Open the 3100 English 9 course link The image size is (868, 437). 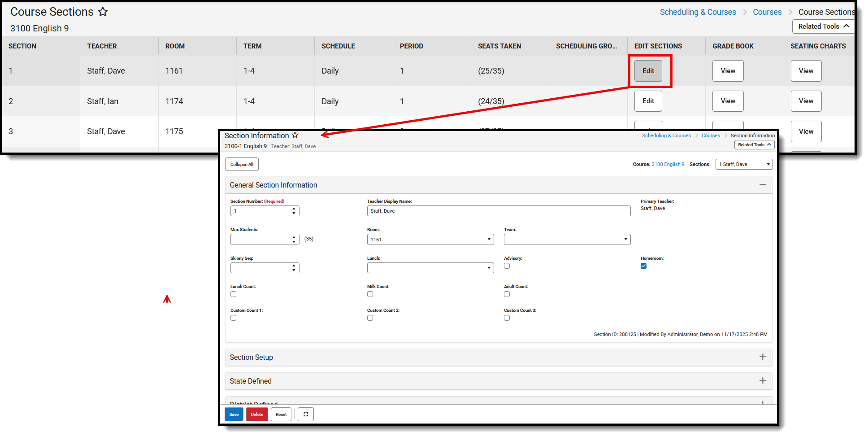point(668,164)
